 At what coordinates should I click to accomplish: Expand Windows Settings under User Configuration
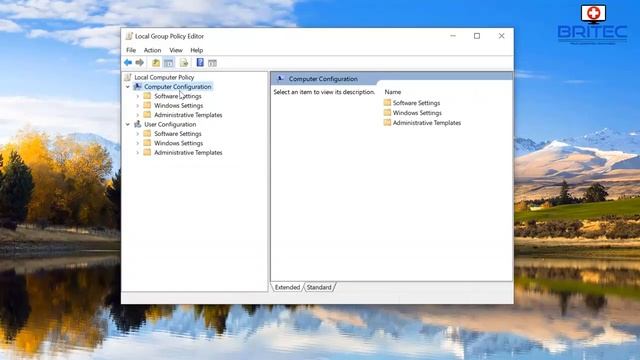click(x=138, y=143)
